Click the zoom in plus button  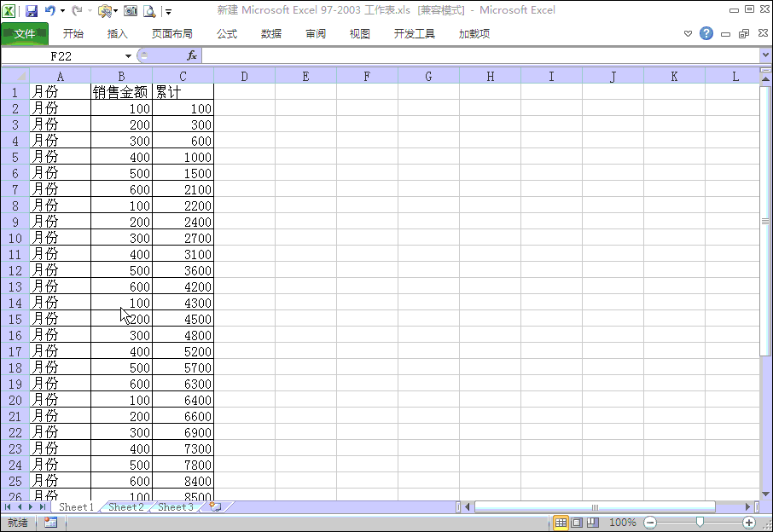pos(749,523)
